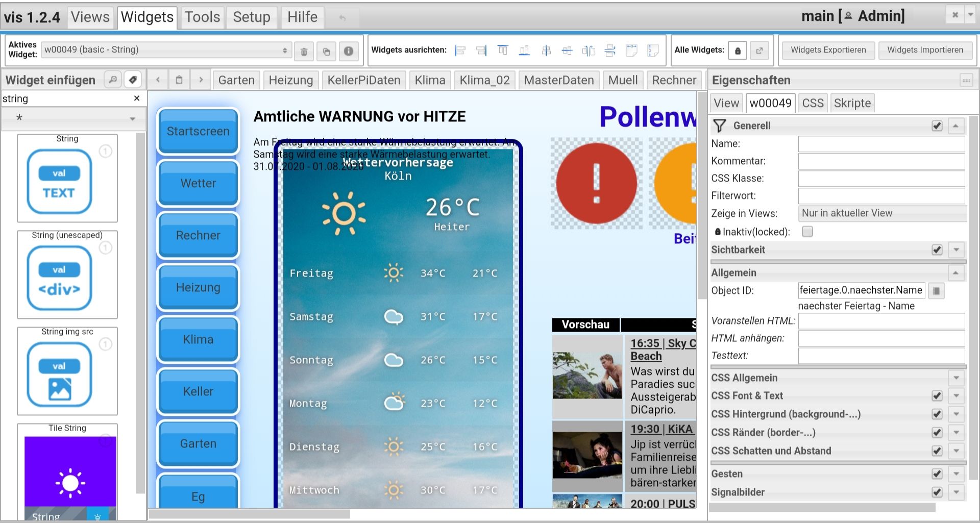
Task: Toggle the CSS Font & Text checkbox
Action: 937,395
